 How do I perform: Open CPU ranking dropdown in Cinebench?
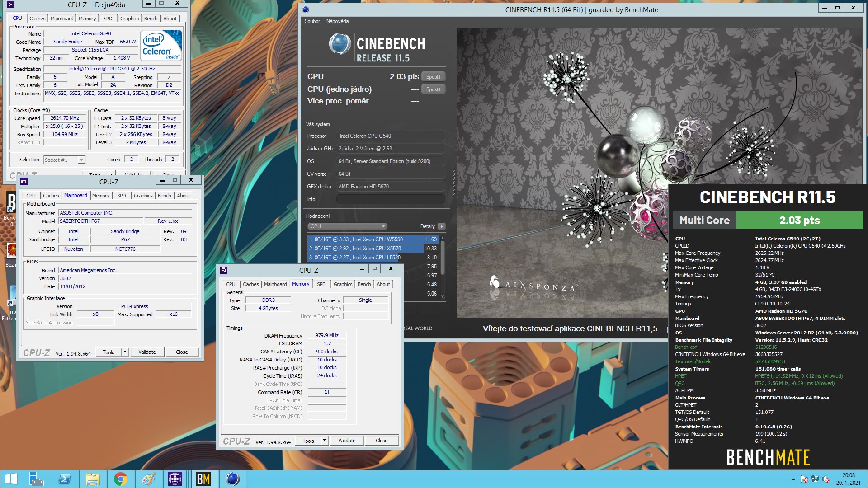pyautogui.click(x=347, y=226)
